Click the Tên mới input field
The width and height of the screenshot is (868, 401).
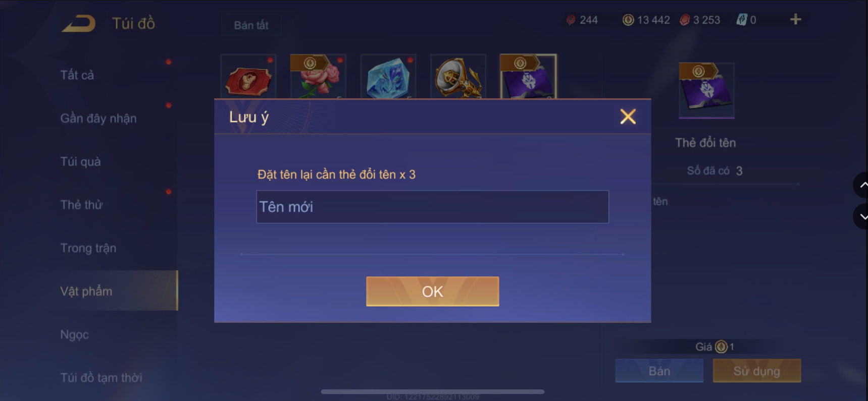[x=432, y=207]
